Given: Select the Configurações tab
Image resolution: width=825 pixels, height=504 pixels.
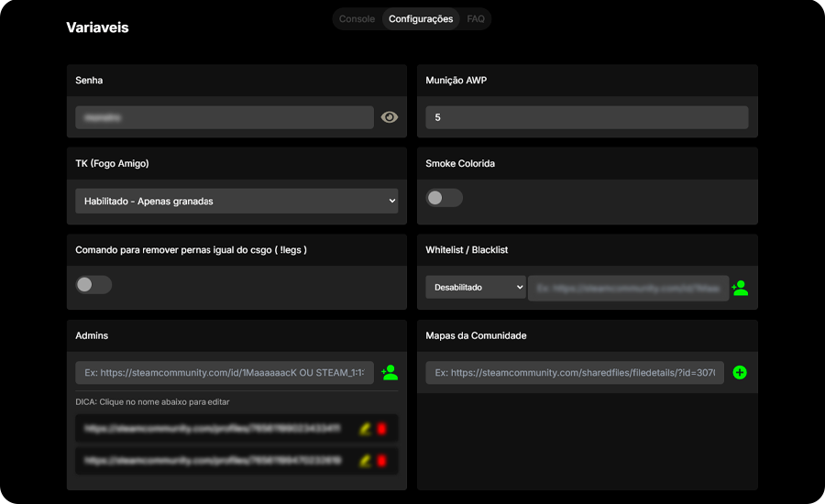Looking at the screenshot, I should [x=421, y=19].
